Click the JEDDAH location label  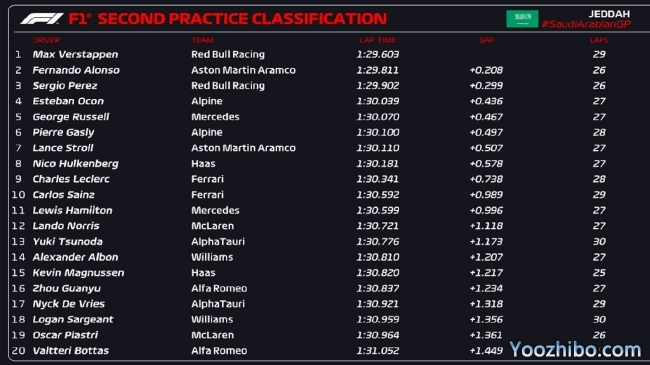click(x=609, y=14)
